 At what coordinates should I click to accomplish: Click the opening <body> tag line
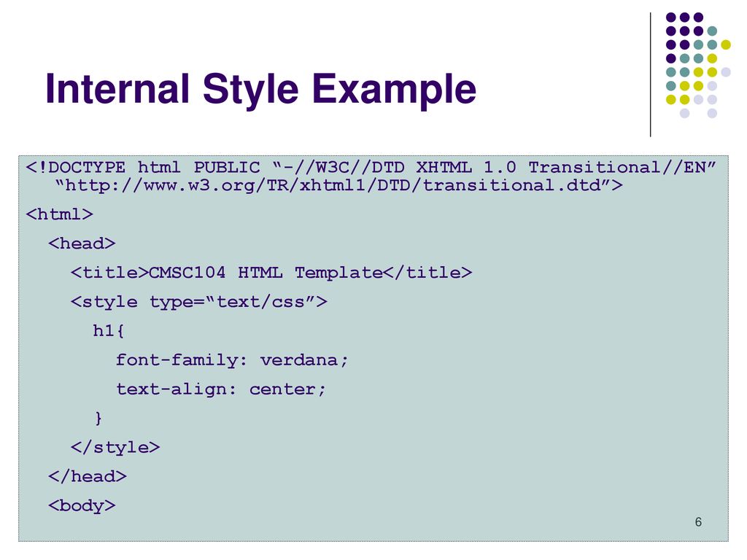point(82,506)
